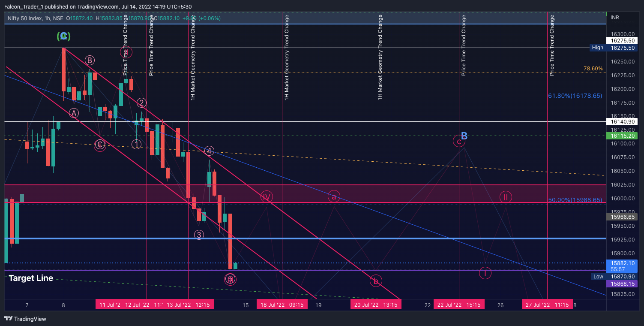Click the 16050.00 price axis tick
This screenshot has width=644, height=326.
coord(622,171)
